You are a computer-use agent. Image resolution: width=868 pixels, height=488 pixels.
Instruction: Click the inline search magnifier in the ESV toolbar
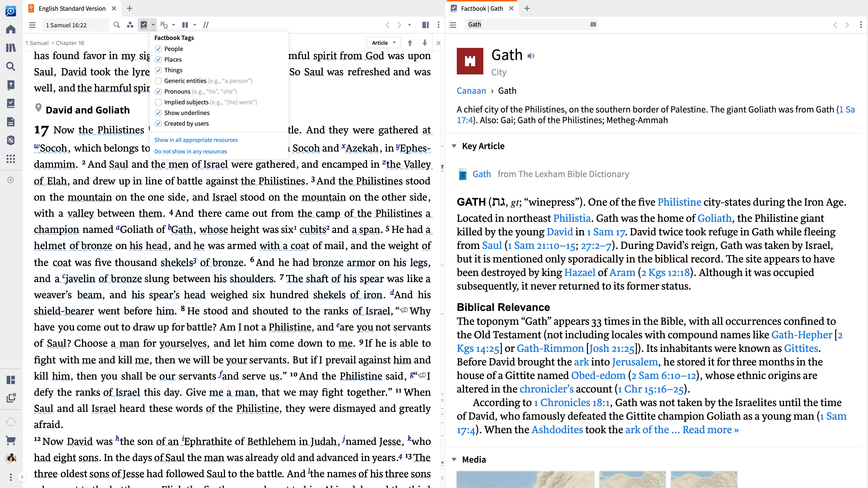click(117, 25)
